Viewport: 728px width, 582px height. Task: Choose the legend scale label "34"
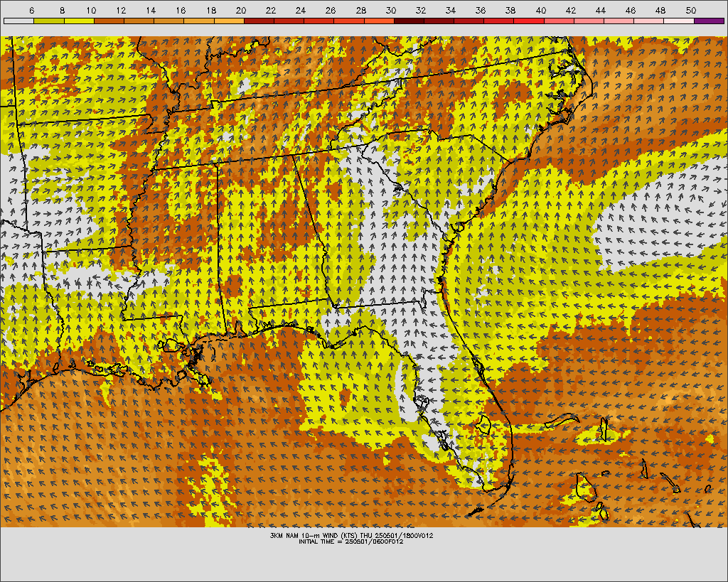pyautogui.click(x=450, y=10)
